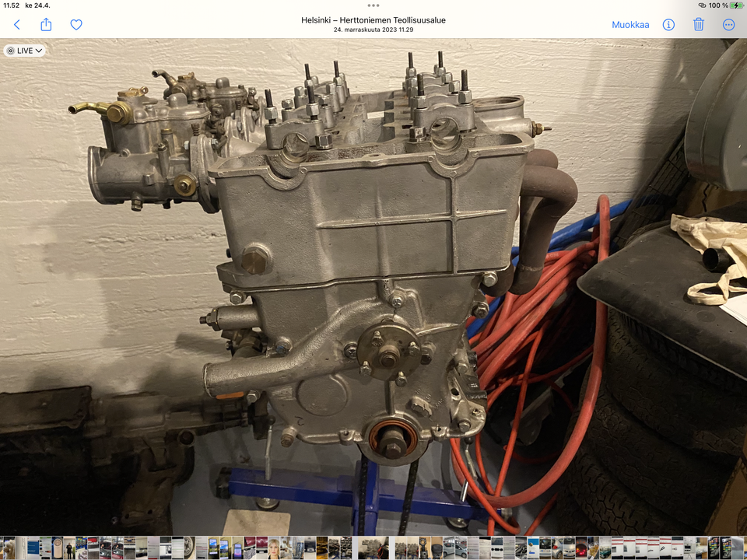Select the blonde woman portrait thumbnail

click(274, 548)
